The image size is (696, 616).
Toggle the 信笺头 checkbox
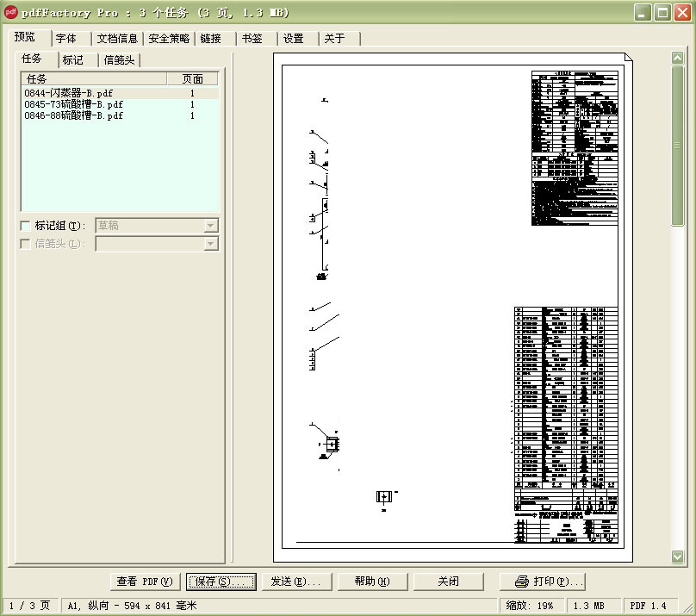(x=23, y=244)
